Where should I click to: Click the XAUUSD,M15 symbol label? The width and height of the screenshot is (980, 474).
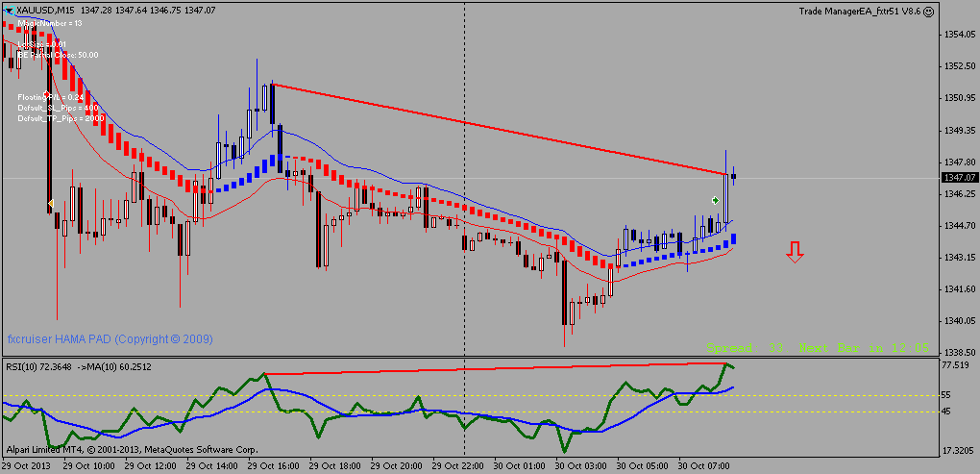click(x=44, y=11)
